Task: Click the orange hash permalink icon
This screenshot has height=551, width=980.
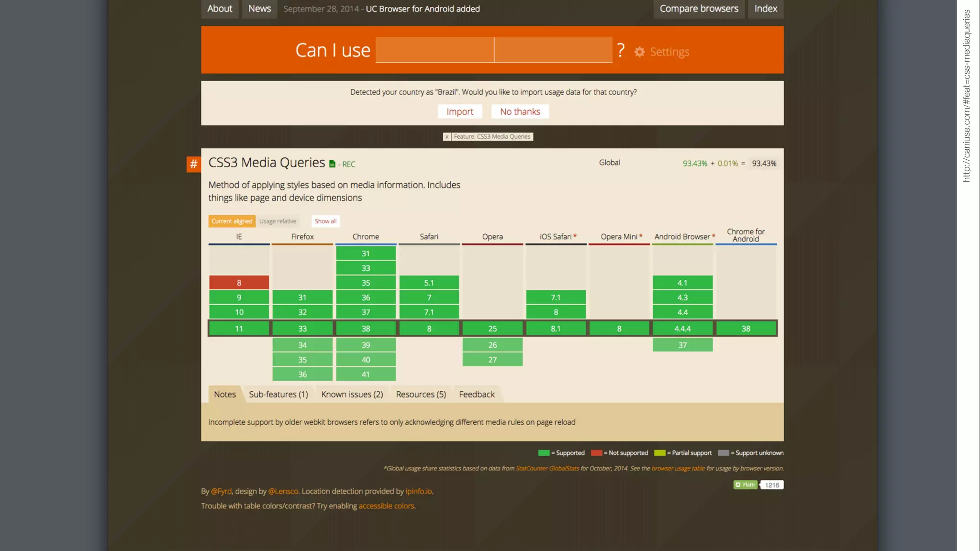Action: point(193,165)
